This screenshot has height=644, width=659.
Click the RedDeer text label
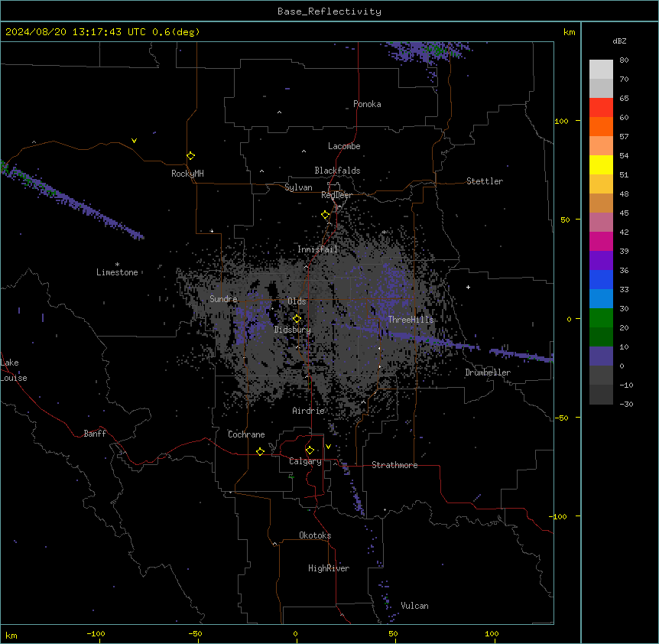coord(336,195)
